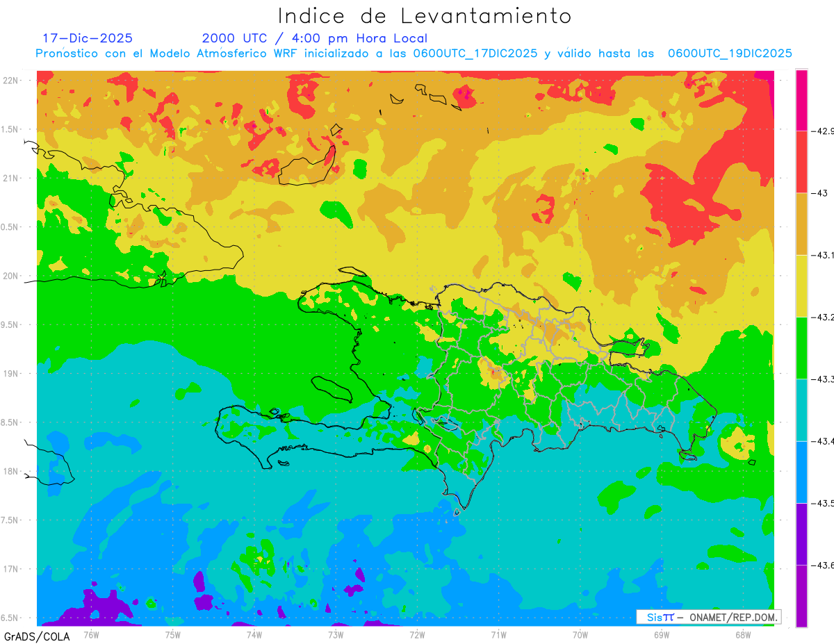Choose the blue legend swatch between -43.4 and -43.5
Viewport: 834px width, 644px height.
pyautogui.click(x=801, y=472)
